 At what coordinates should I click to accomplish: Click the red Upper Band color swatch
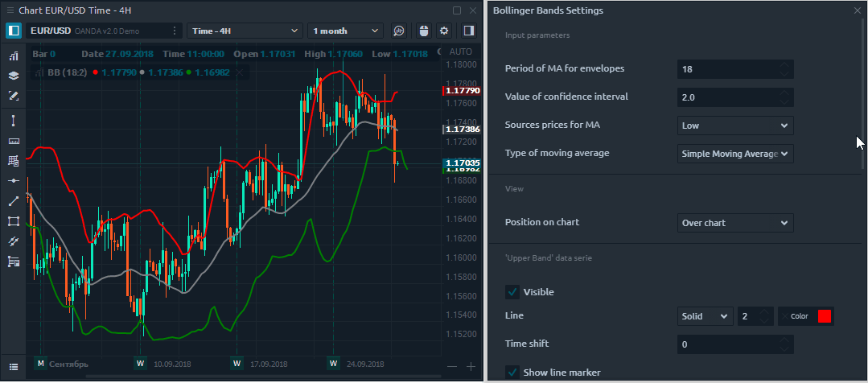coord(825,316)
